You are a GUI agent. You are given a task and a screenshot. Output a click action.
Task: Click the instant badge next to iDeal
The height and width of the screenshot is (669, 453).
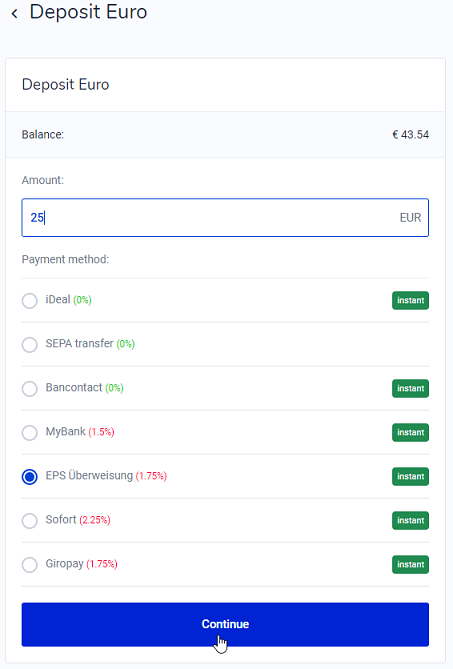point(410,300)
